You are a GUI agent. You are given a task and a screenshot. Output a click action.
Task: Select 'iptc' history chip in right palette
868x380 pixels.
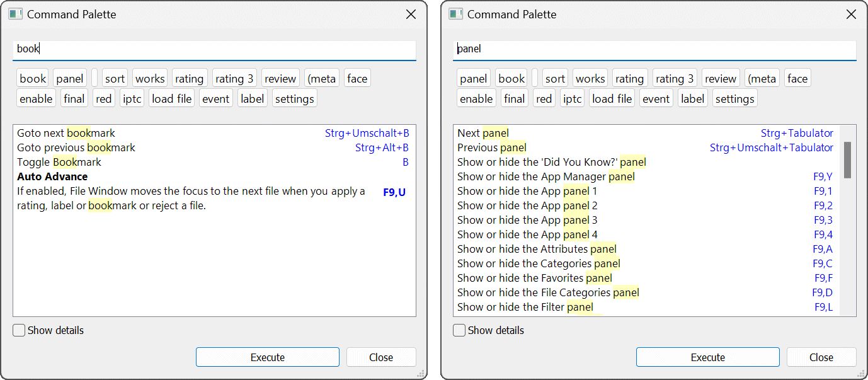click(x=573, y=99)
